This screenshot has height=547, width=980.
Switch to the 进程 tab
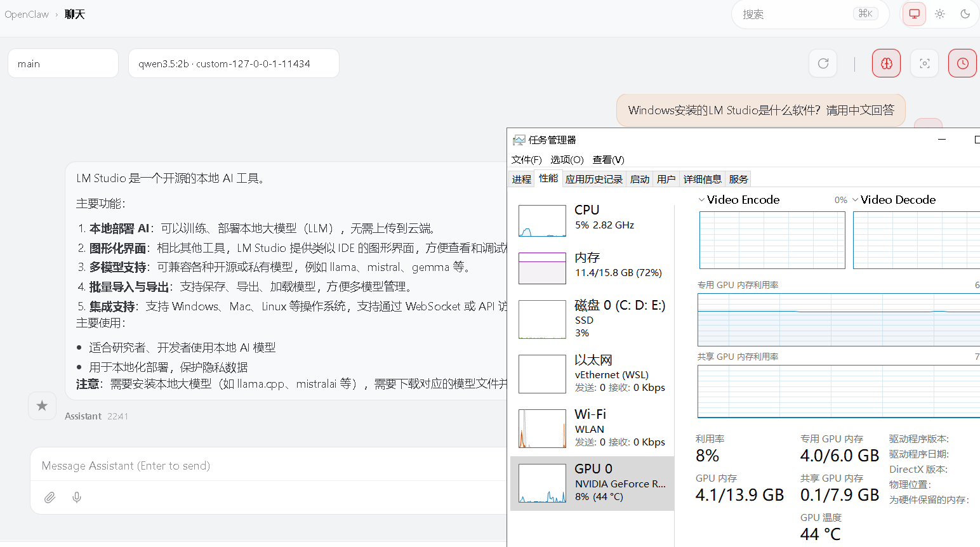(522, 180)
